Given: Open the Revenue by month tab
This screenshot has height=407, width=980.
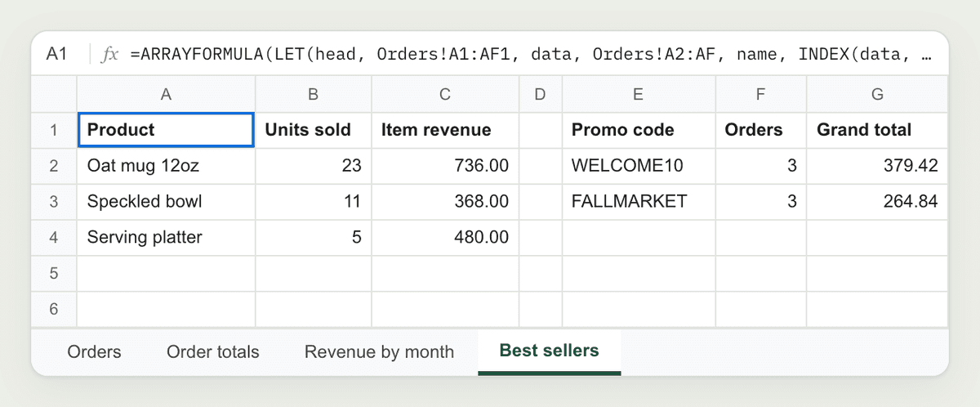Looking at the screenshot, I should [x=379, y=352].
